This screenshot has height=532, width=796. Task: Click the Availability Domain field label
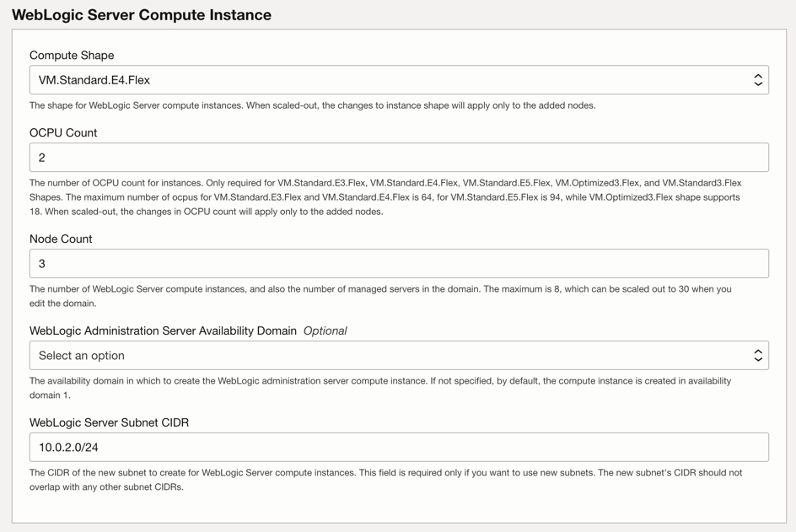tap(163, 331)
